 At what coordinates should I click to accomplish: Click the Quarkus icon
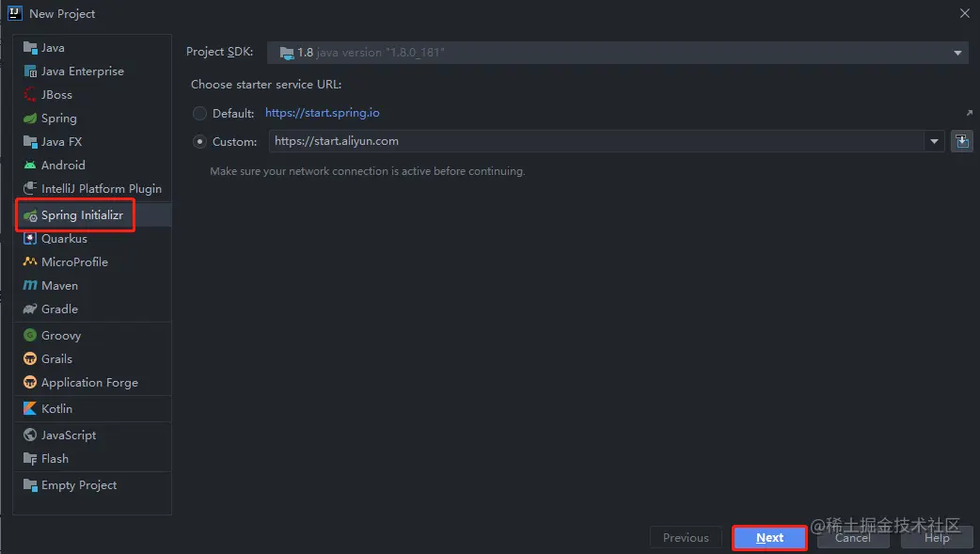[30, 238]
